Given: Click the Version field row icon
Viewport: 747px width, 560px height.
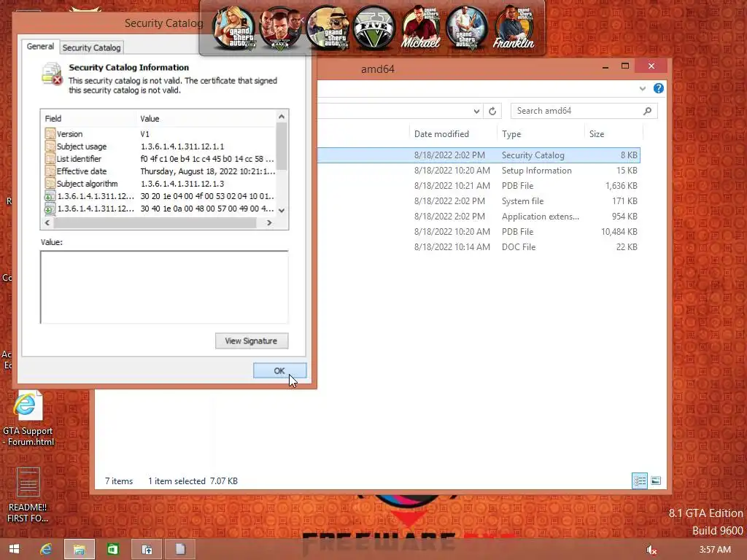Looking at the screenshot, I should pyautogui.click(x=50, y=134).
